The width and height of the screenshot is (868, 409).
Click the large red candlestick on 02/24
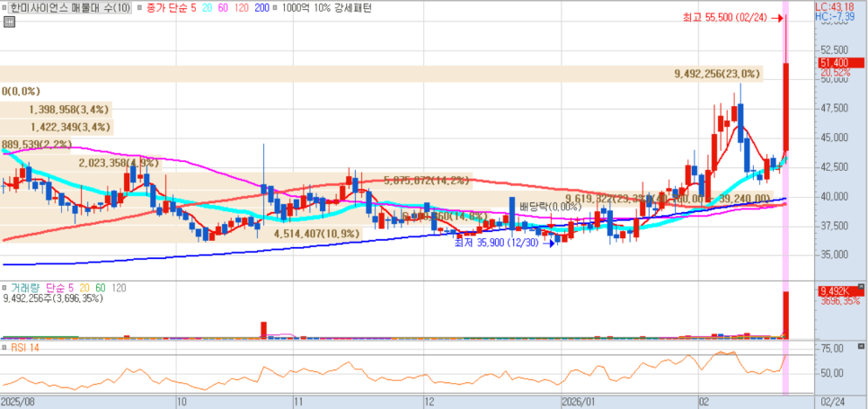click(785, 106)
